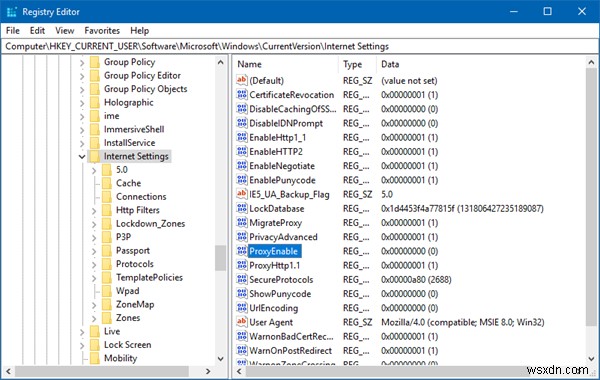The width and height of the screenshot is (600, 380).
Task: Click values pane scroll up arrow
Action: (x=591, y=62)
